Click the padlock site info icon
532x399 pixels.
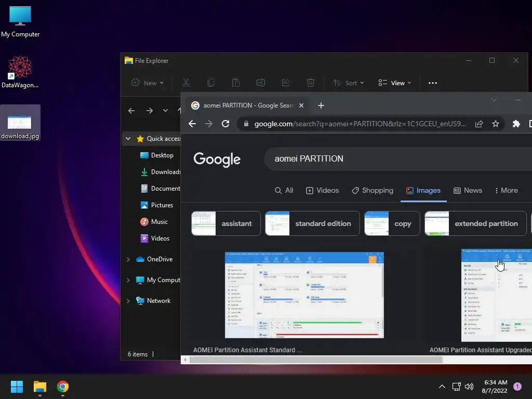pyautogui.click(x=246, y=124)
